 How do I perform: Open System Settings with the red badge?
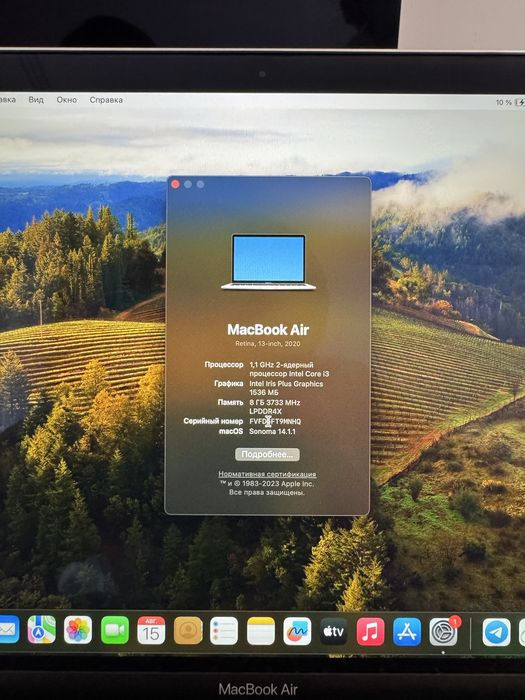click(443, 632)
